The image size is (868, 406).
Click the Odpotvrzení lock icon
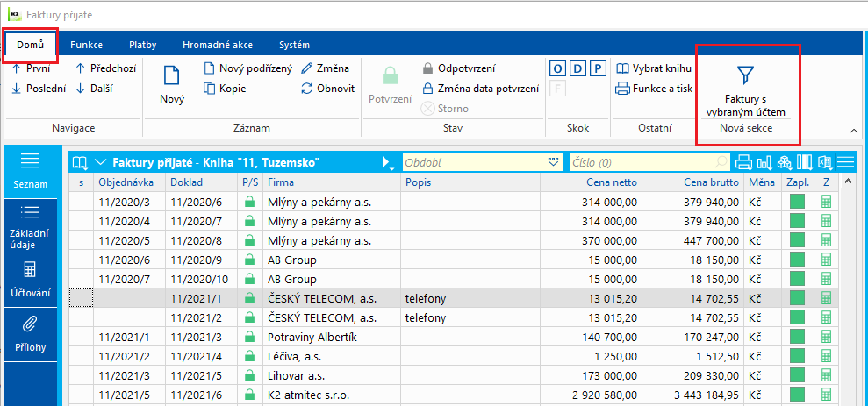coord(427,68)
